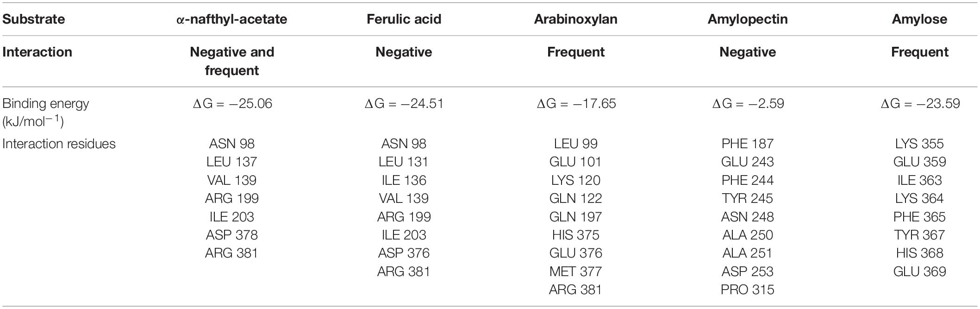Click residue LYS 355 under Amylose
980x309 pixels.
[x=919, y=144]
